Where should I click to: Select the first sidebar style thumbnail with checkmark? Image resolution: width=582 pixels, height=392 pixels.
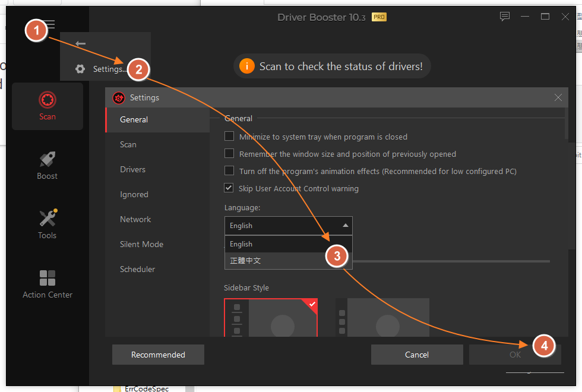point(271,317)
